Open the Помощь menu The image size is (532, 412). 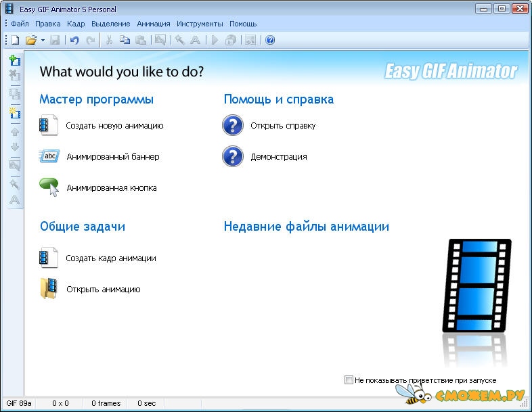tap(243, 24)
